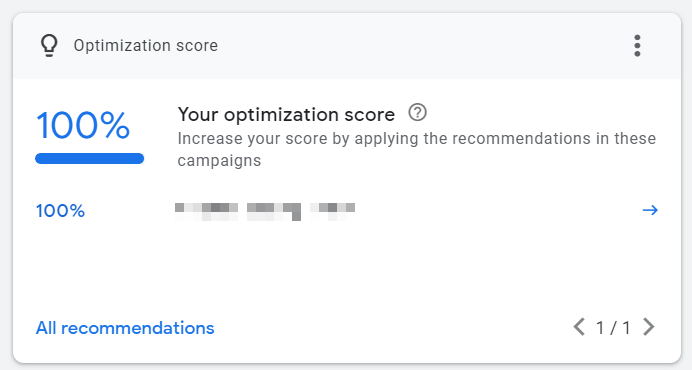The width and height of the screenshot is (692, 370).
Task: Open the All recommendations link
Action: [125, 328]
